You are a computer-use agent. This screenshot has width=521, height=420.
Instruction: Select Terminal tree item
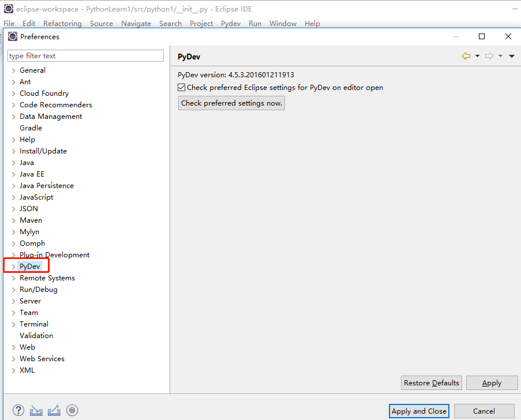34,324
